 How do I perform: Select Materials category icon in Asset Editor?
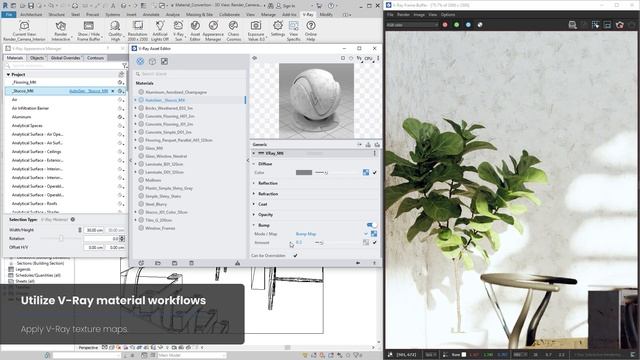tap(140, 61)
